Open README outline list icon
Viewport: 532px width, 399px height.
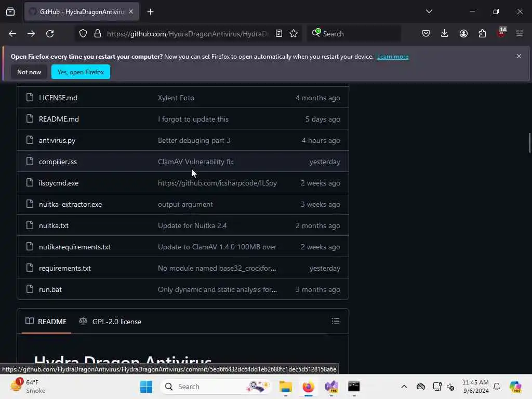click(336, 321)
